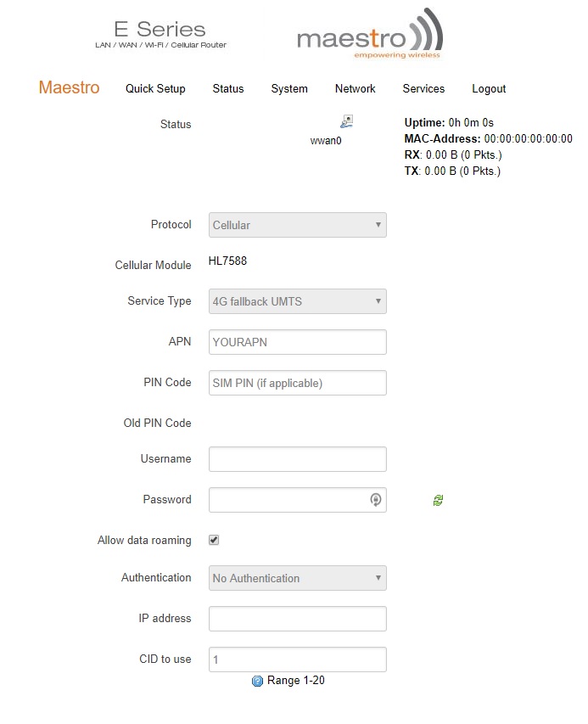Screen dimensions: 588x724
Task: Click the green refresh icon beside Password
Action: tap(438, 500)
